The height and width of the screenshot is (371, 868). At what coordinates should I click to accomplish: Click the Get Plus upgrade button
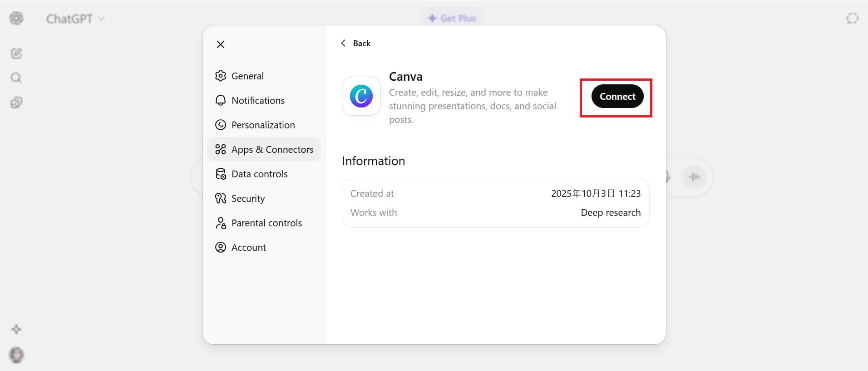pos(452,19)
